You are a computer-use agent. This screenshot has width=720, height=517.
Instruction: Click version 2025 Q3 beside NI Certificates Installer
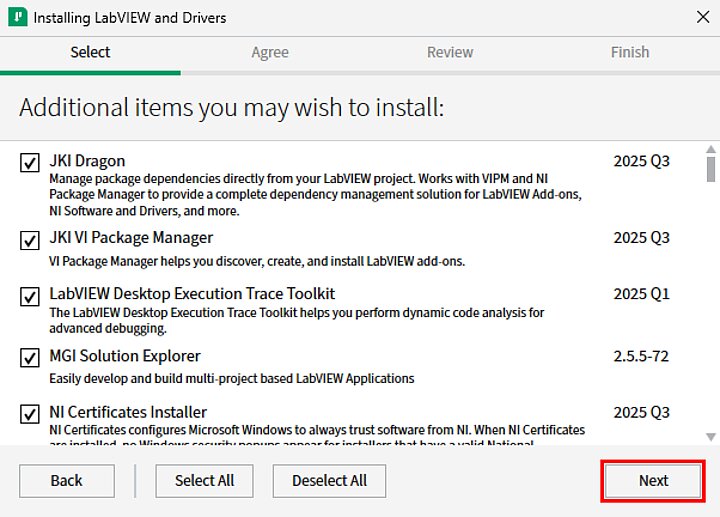click(641, 412)
